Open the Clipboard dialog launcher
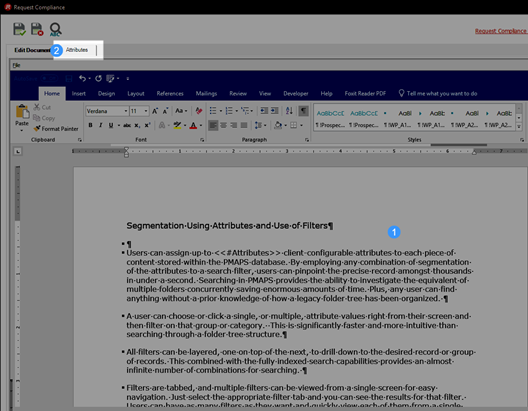The height and width of the screenshot is (411, 528). click(x=80, y=140)
